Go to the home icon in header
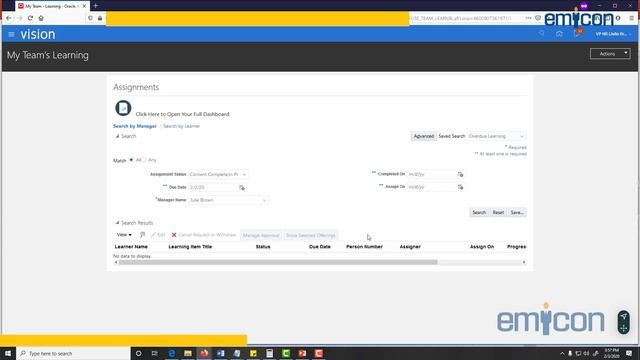The height and width of the screenshot is (360, 640). [x=559, y=33]
